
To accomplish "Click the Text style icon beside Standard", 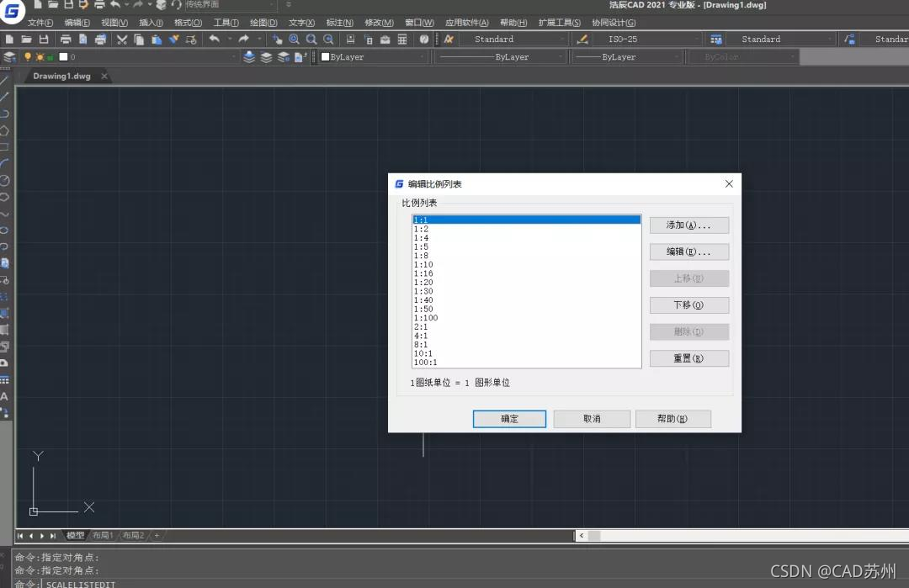I will point(449,40).
